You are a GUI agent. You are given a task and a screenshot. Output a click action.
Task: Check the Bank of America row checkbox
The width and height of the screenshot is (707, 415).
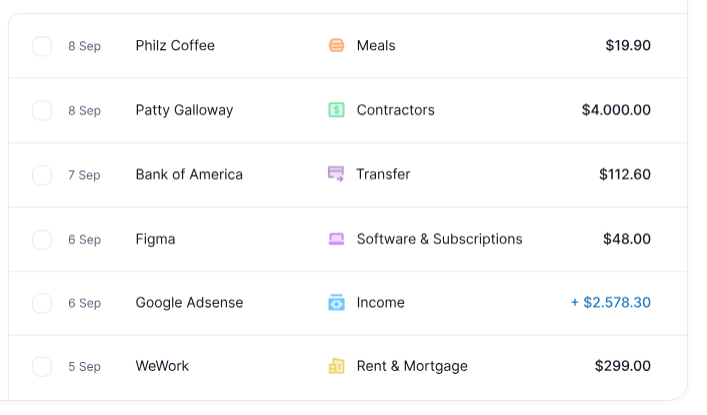[42, 175]
